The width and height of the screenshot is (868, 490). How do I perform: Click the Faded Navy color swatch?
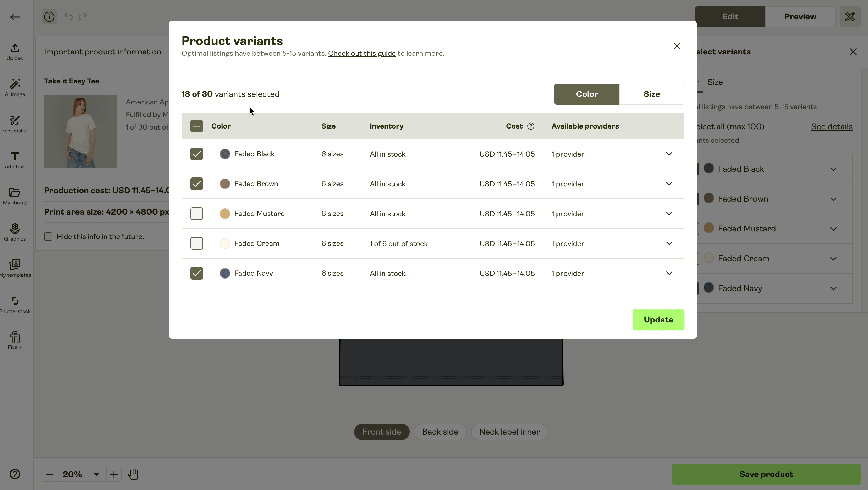225,273
